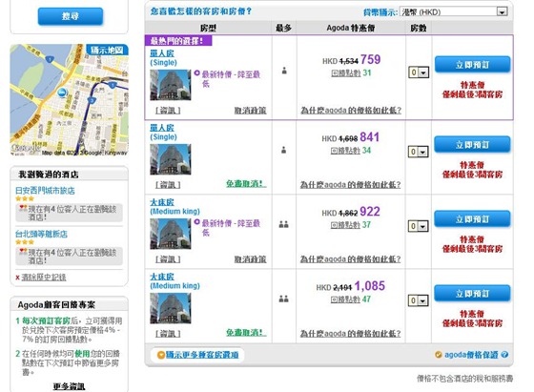The width and height of the screenshot is (534, 392).
Task: Expand 顯示更多種客房選項 more room options
Action: pos(202,355)
